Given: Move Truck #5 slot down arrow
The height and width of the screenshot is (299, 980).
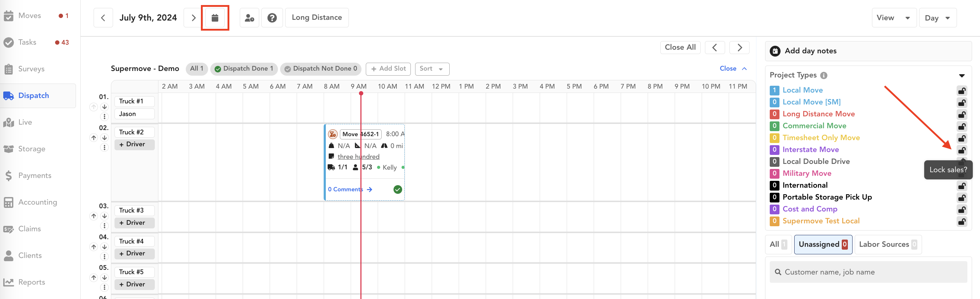Looking at the screenshot, I should coord(104,278).
